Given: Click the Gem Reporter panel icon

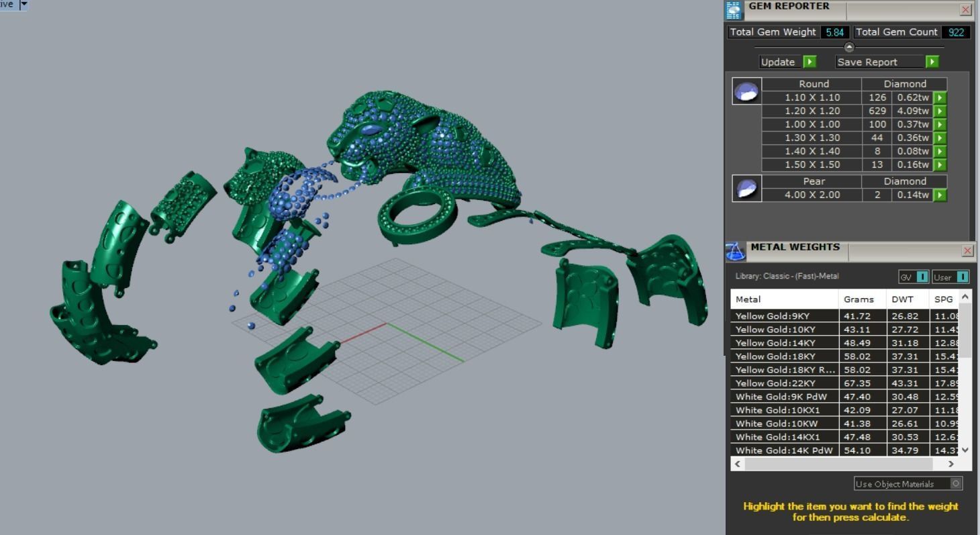Looking at the screenshot, I should click(x=734, y=10).
